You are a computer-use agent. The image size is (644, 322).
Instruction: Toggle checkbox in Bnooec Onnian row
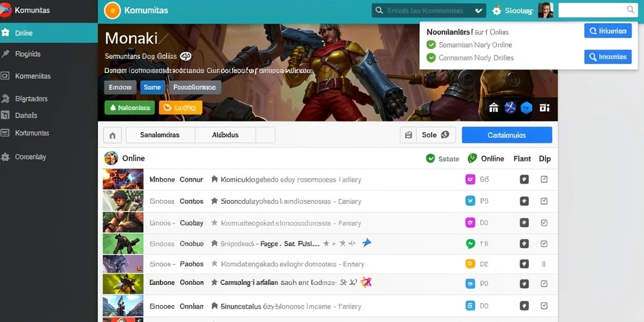click(x=544, y=306)
